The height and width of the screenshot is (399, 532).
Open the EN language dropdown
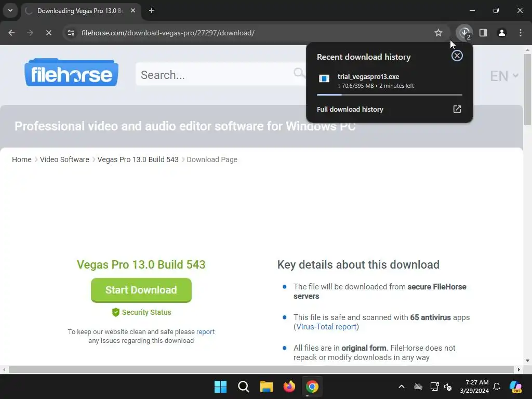(x=504, y=76)
